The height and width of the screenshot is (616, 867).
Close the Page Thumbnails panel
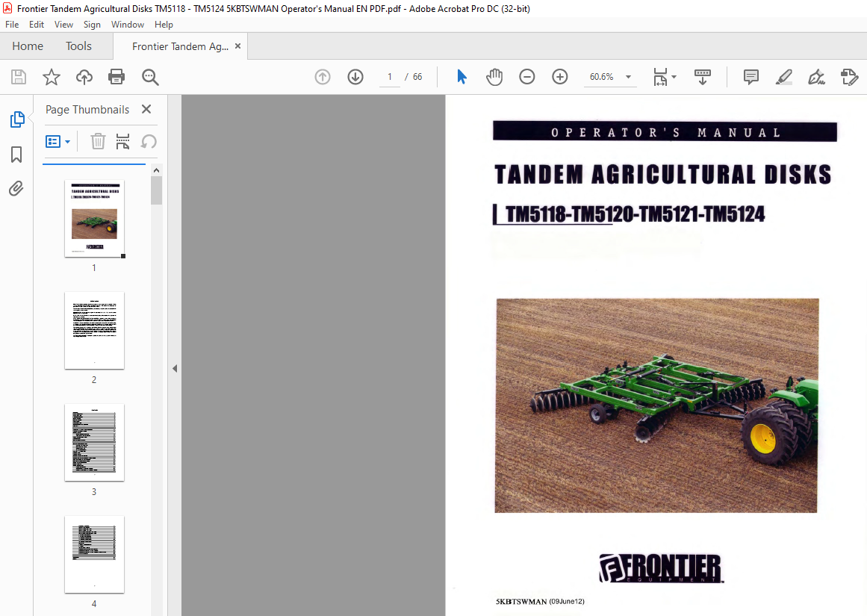(x=146, y=109)
